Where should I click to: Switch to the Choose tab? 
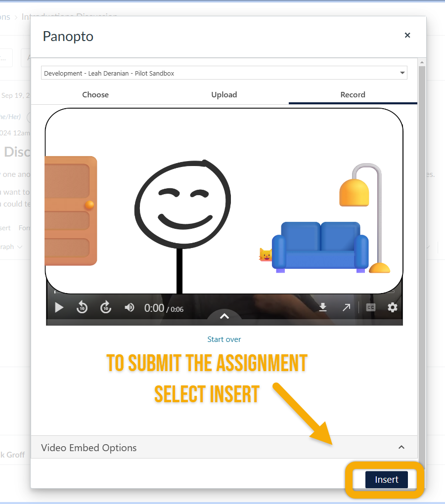tap(95, 94)
